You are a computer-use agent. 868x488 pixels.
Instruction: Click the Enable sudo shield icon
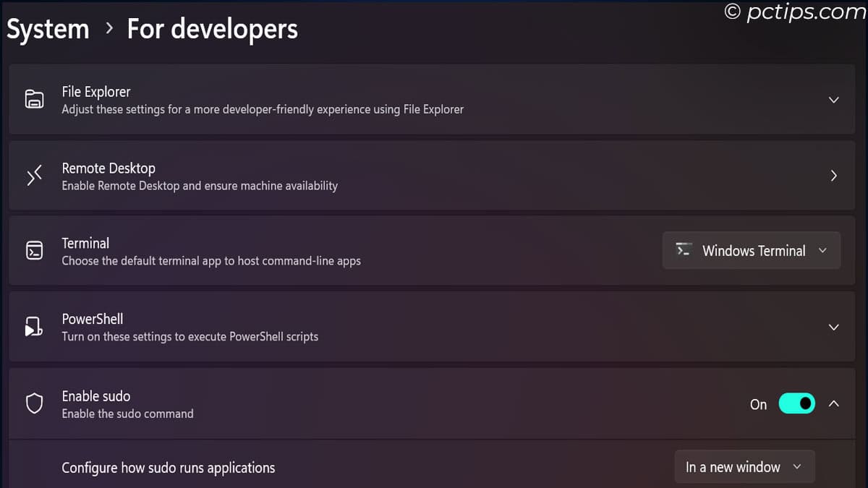pos(34,403)
